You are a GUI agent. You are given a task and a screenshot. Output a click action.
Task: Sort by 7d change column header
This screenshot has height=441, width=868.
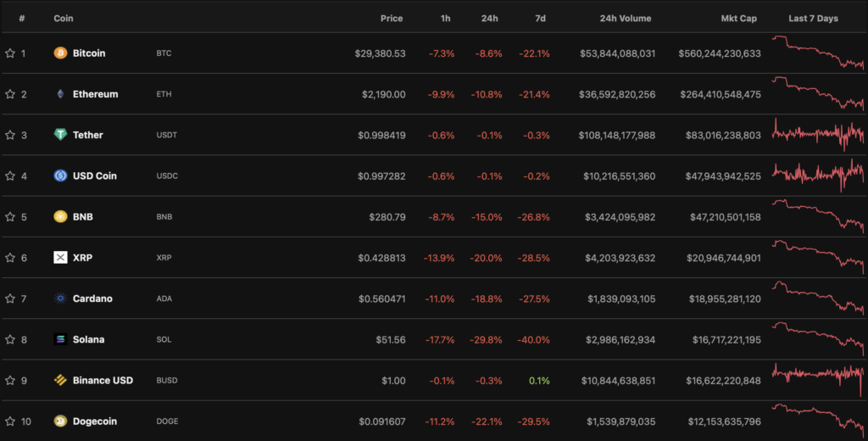click(542, 18)
